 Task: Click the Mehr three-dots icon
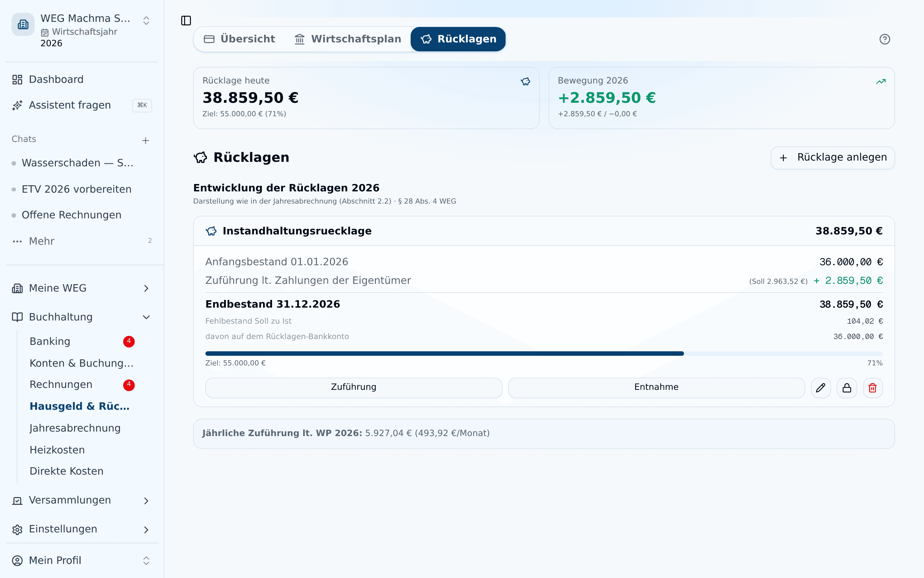[x=17, y=241]
